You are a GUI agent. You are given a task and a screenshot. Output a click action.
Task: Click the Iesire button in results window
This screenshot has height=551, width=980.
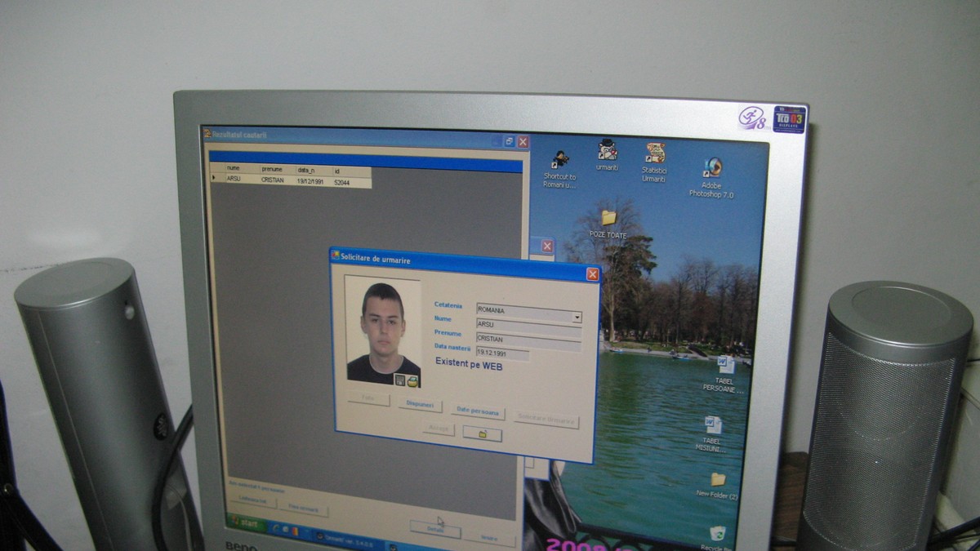pyautogui.click(x=489, y=539)
